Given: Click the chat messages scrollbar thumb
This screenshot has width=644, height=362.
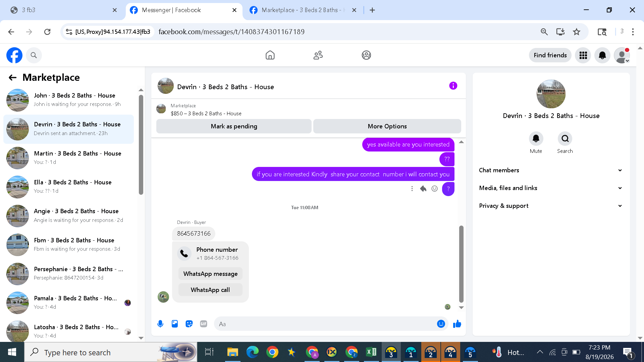Looking at the screenshot, I should (x=461, y=264).
